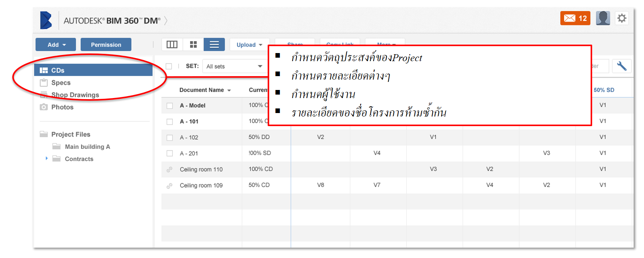Open the Upload dropdown
Viewport: 644px width, 258px height.
(x=250, y=45)
